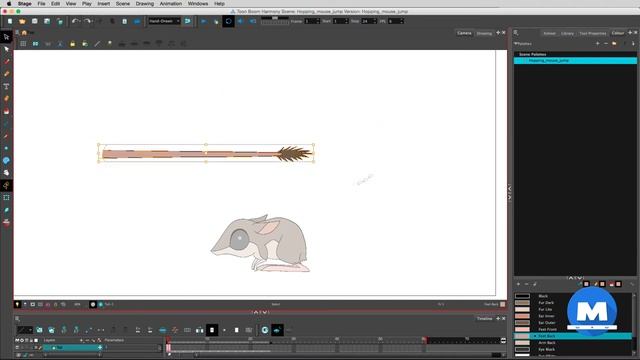Open Colour panel view menu icon
Screen dimensions: 640x360
[x=516, y=33]
